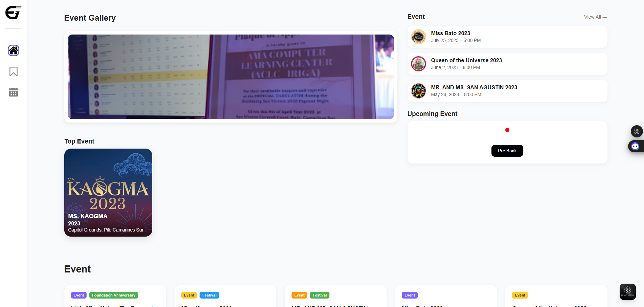This screenshot has width=644, height=307.
Task: Click the Event Gallery banner image
Action: click(x=231, y=77)
